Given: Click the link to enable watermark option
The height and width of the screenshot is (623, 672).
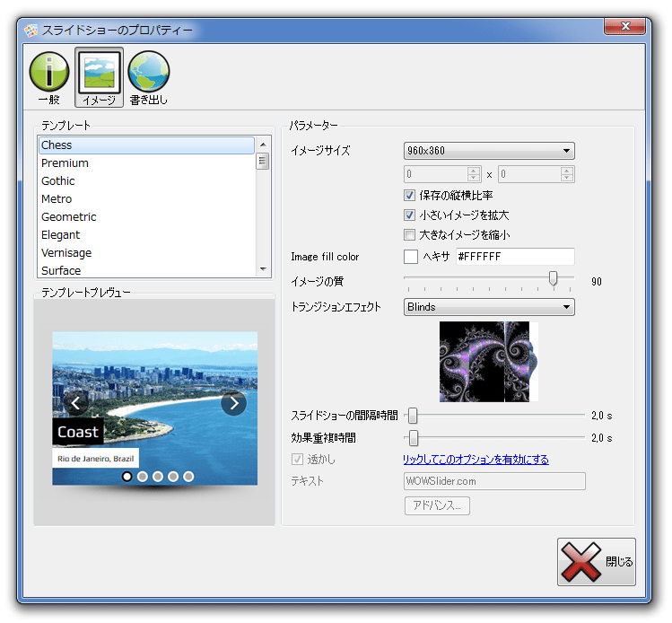Looking at the screenshot, I should point(476,460).
